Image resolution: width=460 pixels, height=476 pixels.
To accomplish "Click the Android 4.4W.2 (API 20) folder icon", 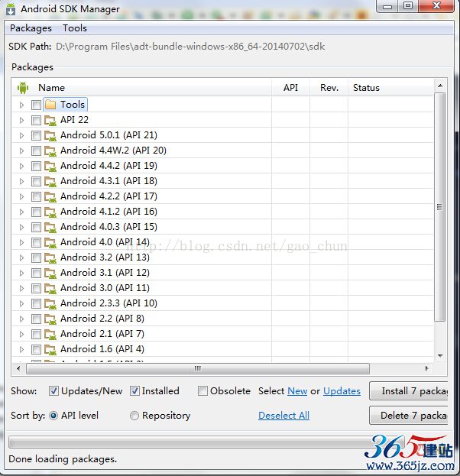I will point(50,151).
